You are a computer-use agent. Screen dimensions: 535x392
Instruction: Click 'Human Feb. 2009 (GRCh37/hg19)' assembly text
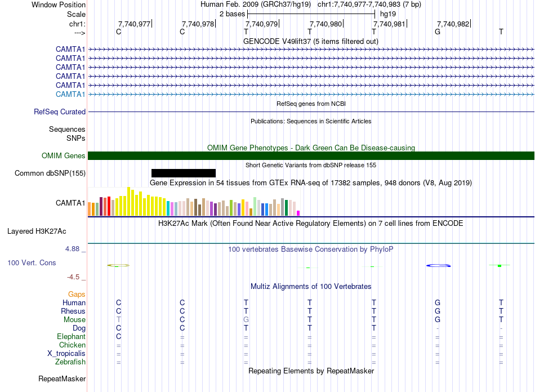[x=256, y=5]
